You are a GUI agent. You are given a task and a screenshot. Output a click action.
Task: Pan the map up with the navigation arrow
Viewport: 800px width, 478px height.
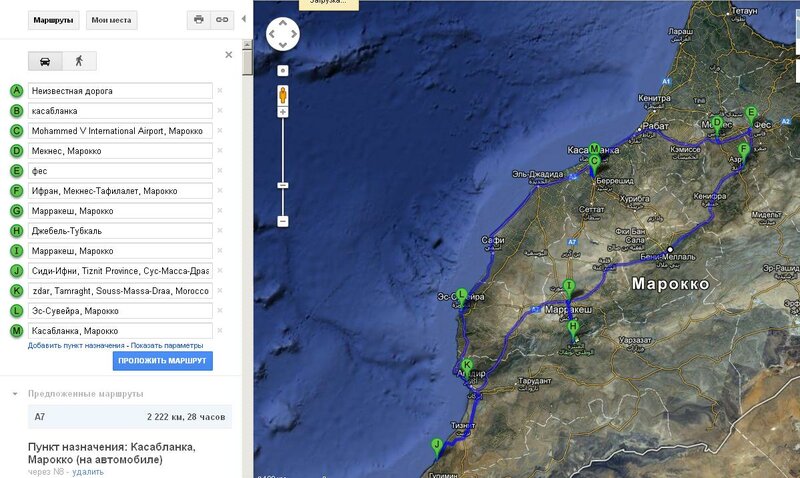click(283, 25)
